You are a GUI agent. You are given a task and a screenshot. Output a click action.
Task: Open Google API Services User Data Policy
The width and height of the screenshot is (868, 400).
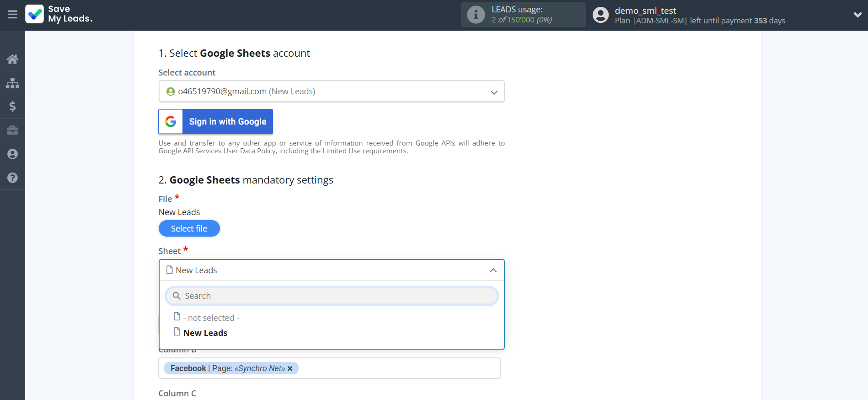click(x=217, y=151)
